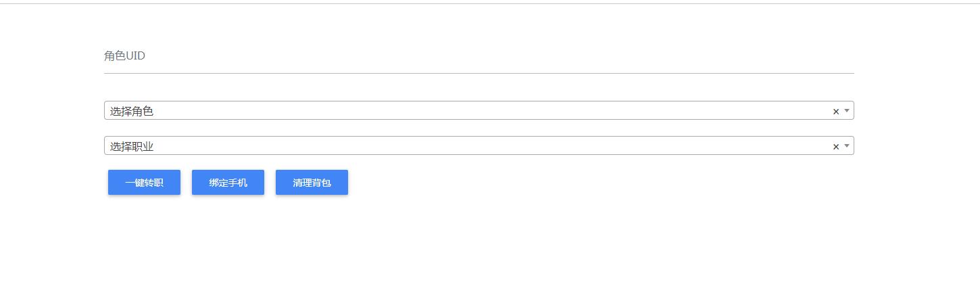Click the 选择职业 dropdown arrow
The width and height of the screenshot is (980, 299).
click(846, 145)
